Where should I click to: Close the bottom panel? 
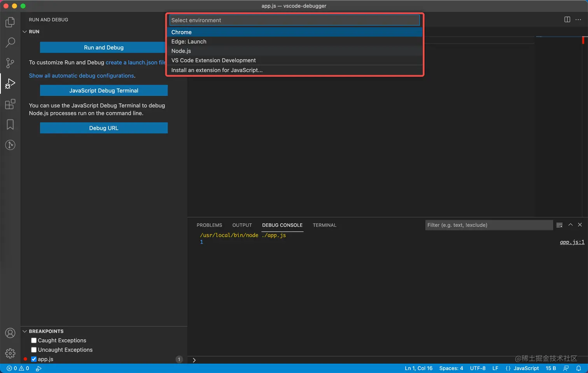[580, 225]
